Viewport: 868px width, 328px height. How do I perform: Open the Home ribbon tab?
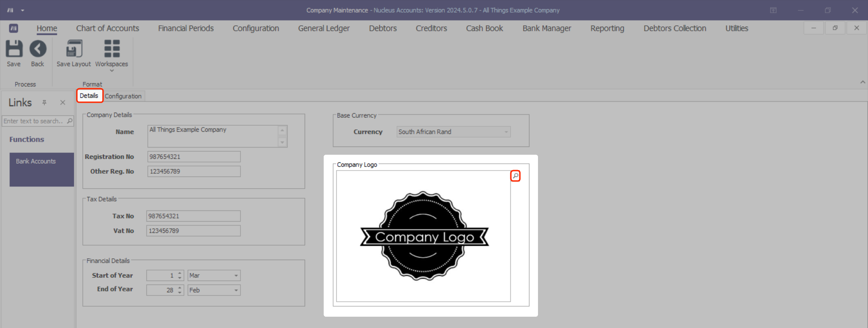click(47, 28)
